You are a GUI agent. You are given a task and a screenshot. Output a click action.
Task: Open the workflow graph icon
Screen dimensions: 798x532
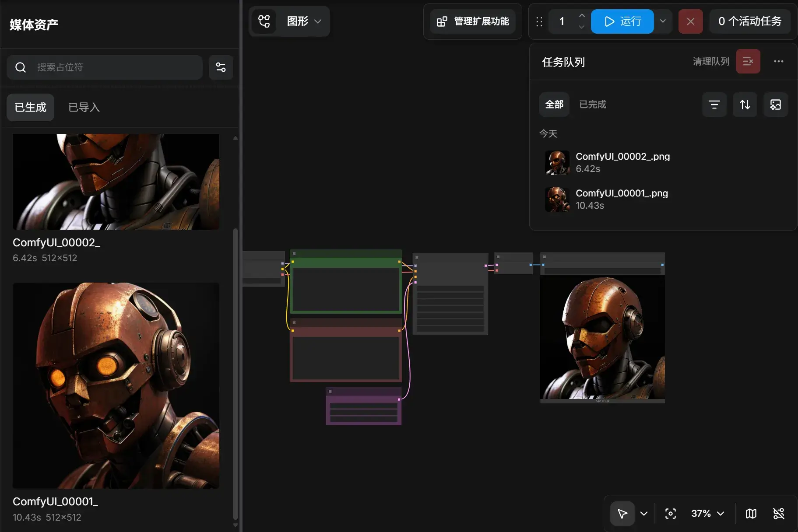click(x=264, y=21)
